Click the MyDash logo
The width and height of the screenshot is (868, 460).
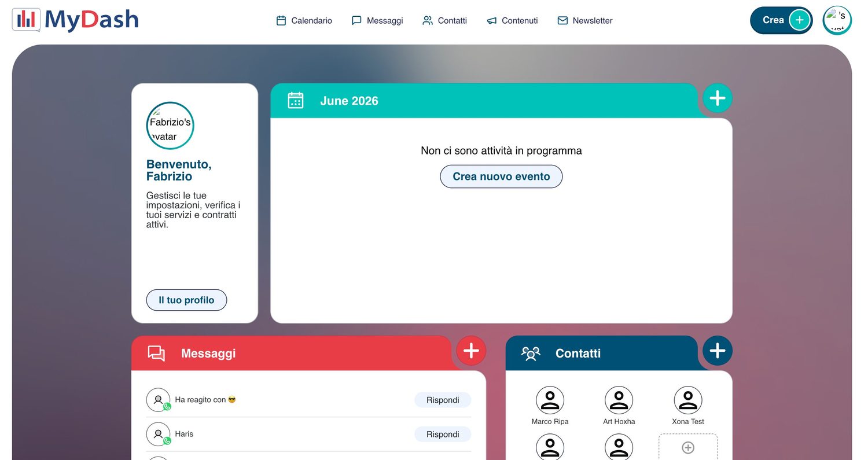click(x=75, y=20)
